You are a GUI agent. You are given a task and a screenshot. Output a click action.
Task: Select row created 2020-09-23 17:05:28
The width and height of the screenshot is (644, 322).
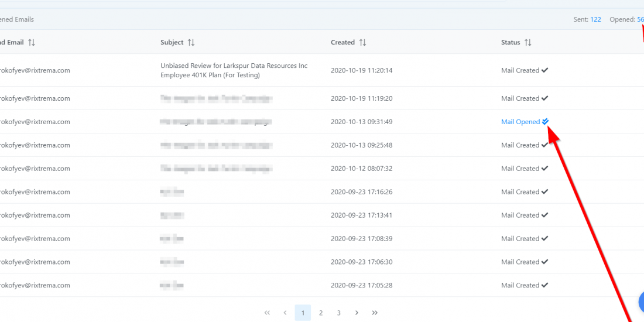click(361, 286)
